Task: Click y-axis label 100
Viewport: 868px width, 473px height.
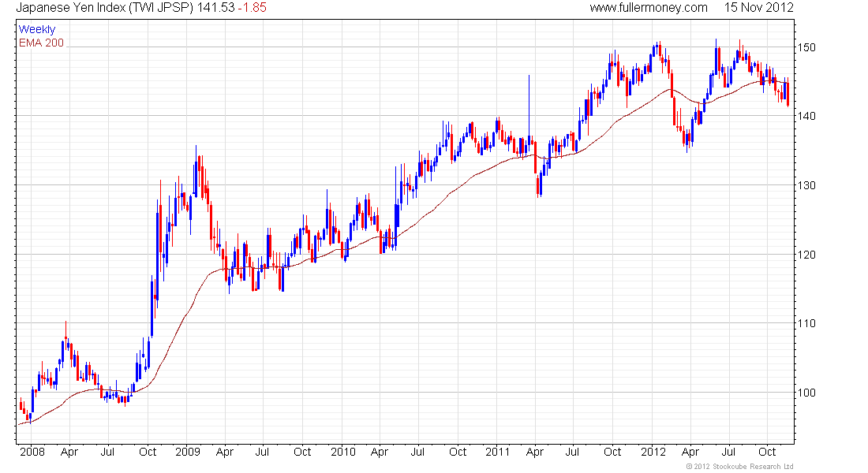Action: pos(807,393)
